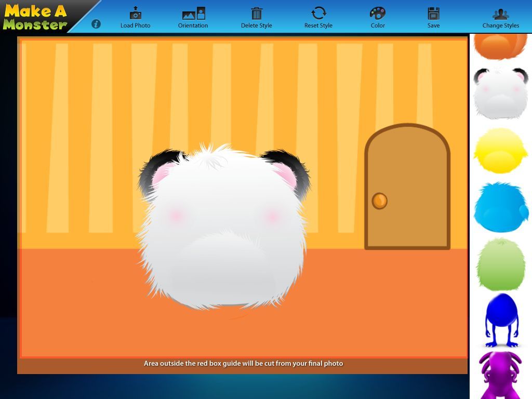Image resolution: width=532 pixels, height=399 pixels.
Task: Click the Reset Style circular arrows icon
Action: 318,13
